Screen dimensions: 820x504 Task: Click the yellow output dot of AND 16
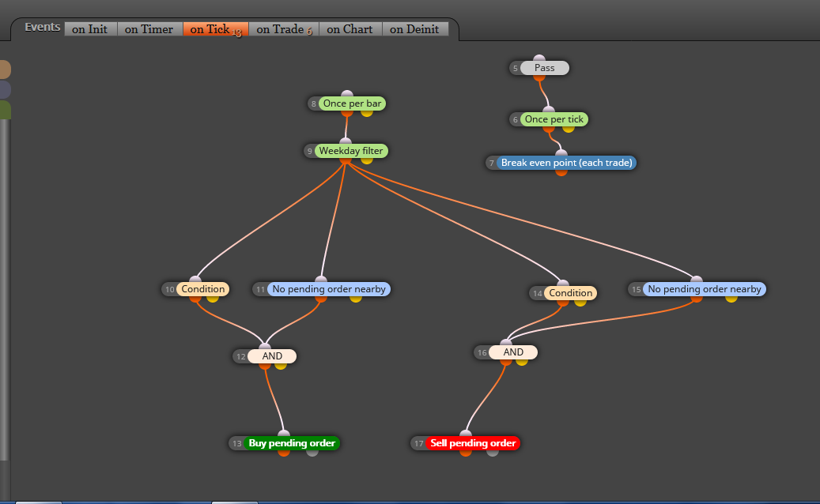521,361
